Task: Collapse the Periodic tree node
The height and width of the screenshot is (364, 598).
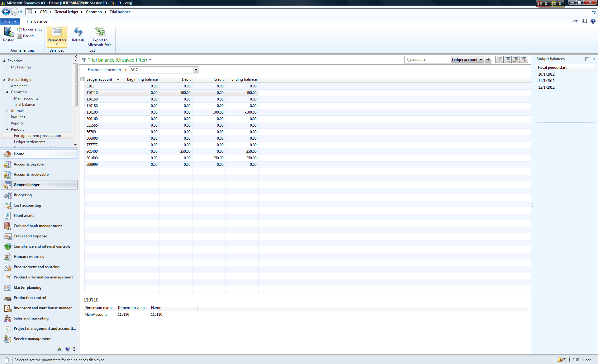Action: pos(7,129)
